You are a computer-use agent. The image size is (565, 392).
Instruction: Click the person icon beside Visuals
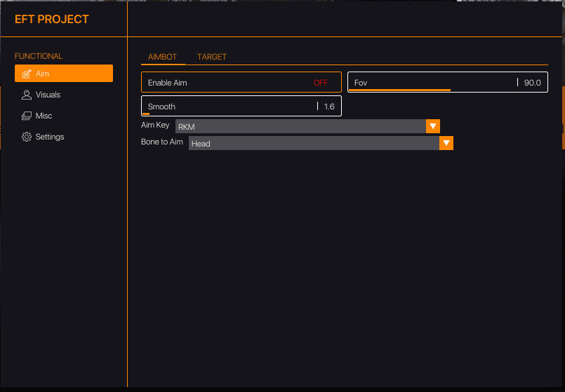coord(26,95)
